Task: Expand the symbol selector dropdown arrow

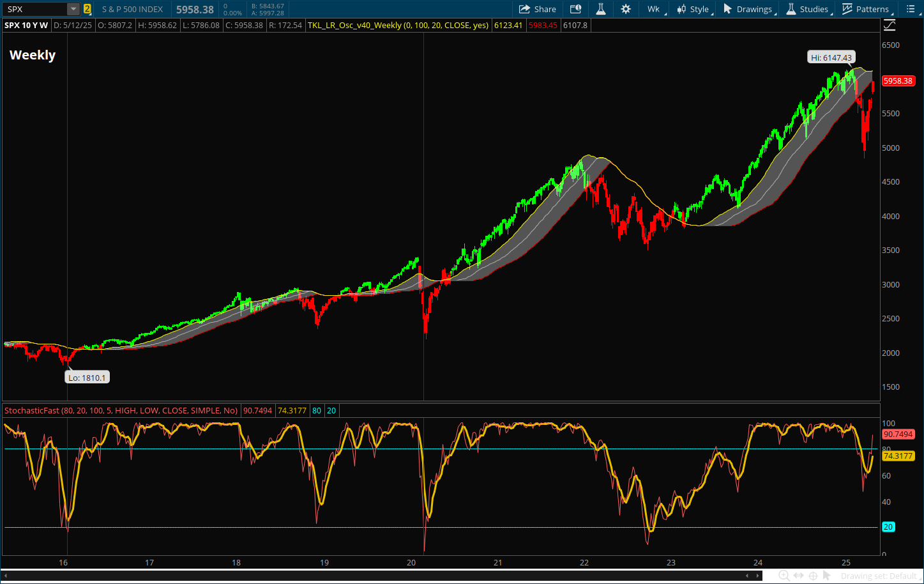Action: click(73, 9)
